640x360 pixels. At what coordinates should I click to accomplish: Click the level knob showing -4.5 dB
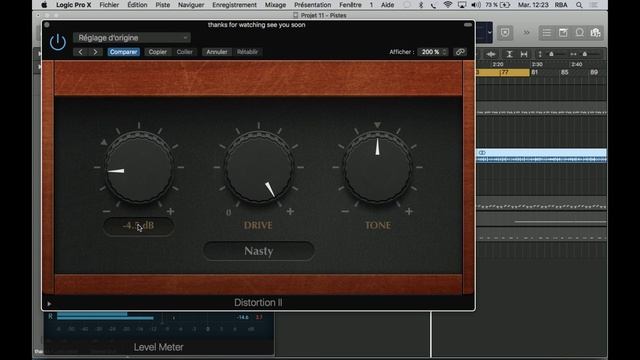(139, 167)
